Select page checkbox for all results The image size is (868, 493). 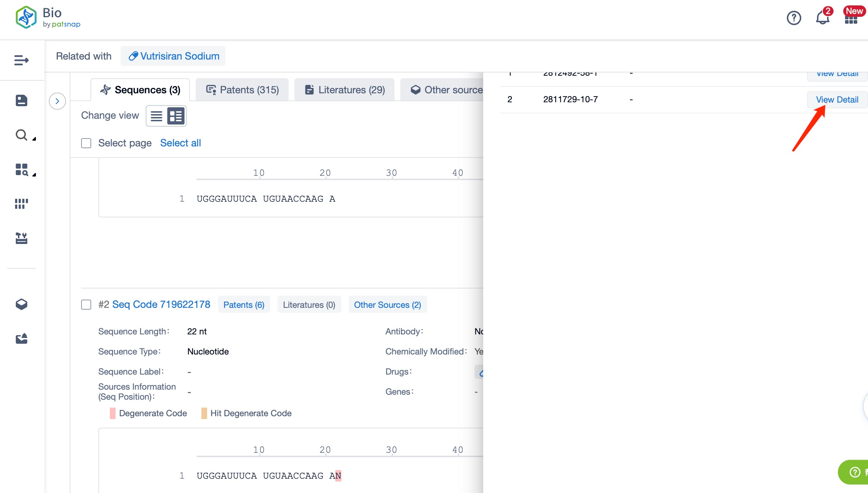pos(87,143)
